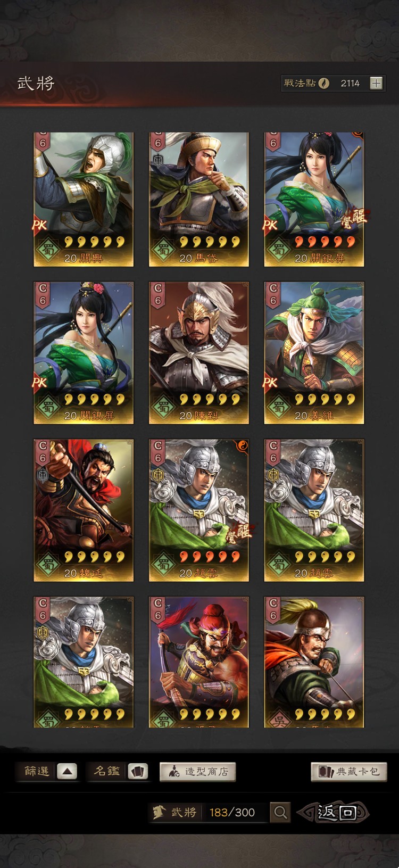This screenshot has width=399, height=868.
Task: Click the magnifier search icon beside 183/300
Action: (x=280, y=812)
